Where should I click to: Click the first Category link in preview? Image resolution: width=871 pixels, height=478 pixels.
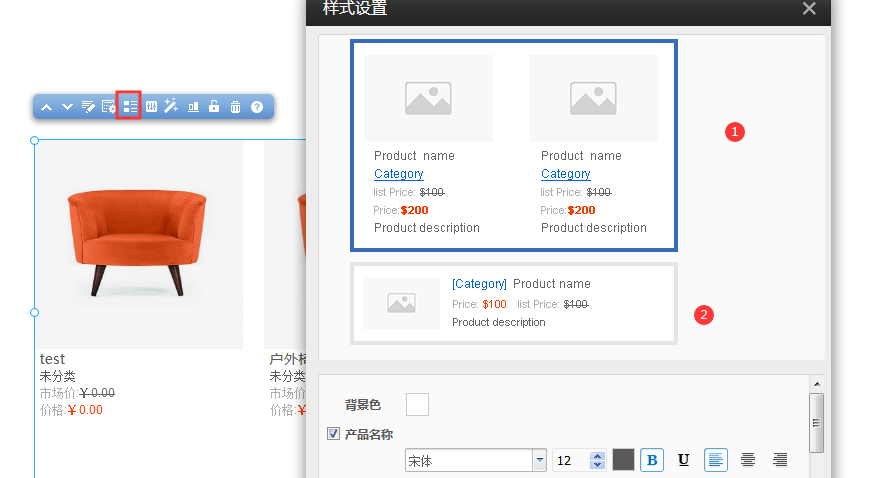click(398, 174)
